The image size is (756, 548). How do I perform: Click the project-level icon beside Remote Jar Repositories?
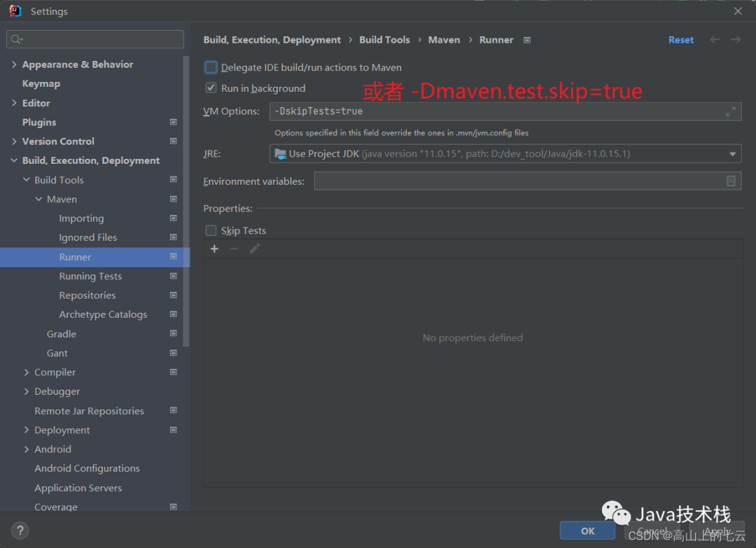pos(174,411)
